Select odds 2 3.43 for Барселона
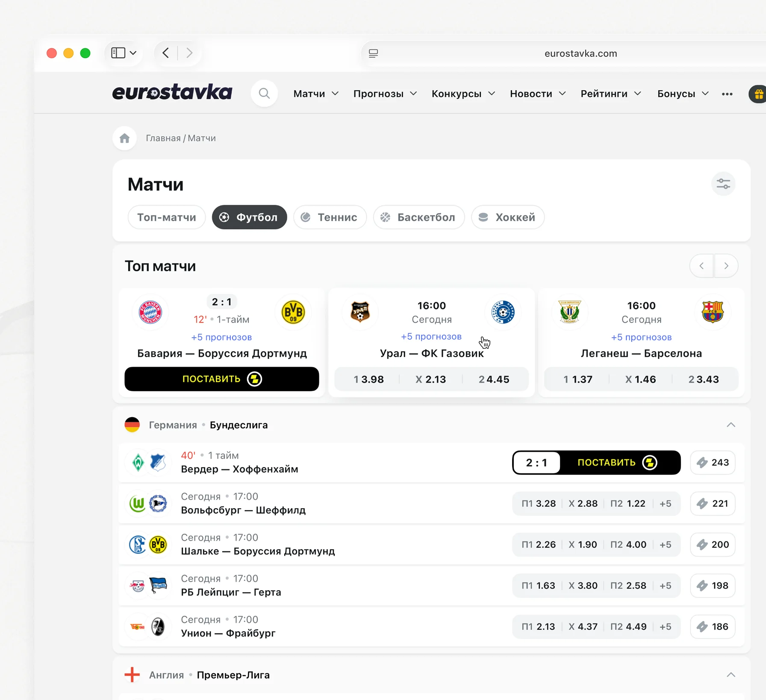766x700 pixels. click(704, 379)
